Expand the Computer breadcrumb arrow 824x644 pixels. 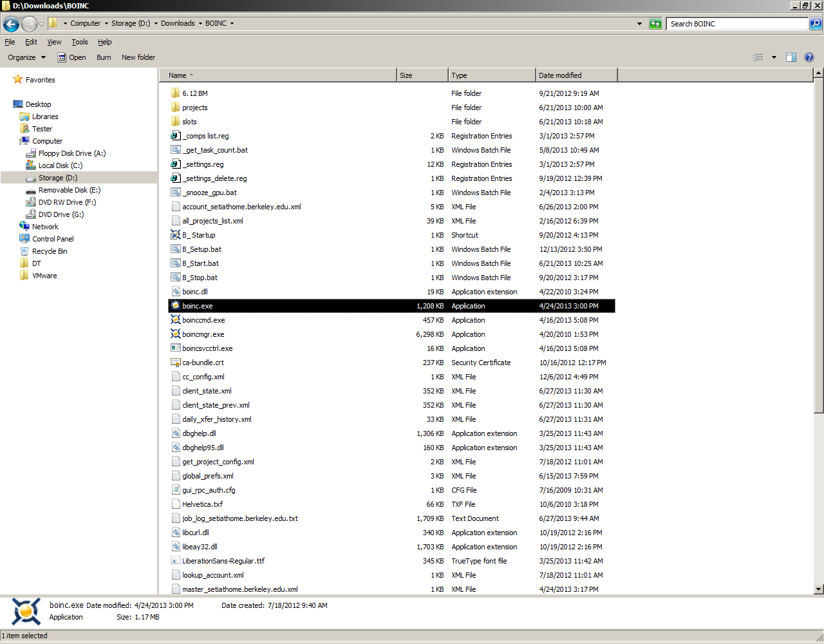(x=106, y=24)
